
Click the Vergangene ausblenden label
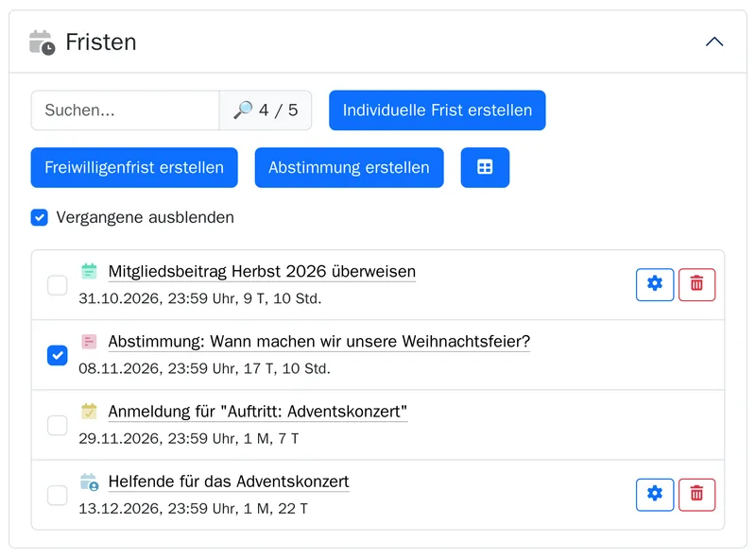[x=146, y=217]
